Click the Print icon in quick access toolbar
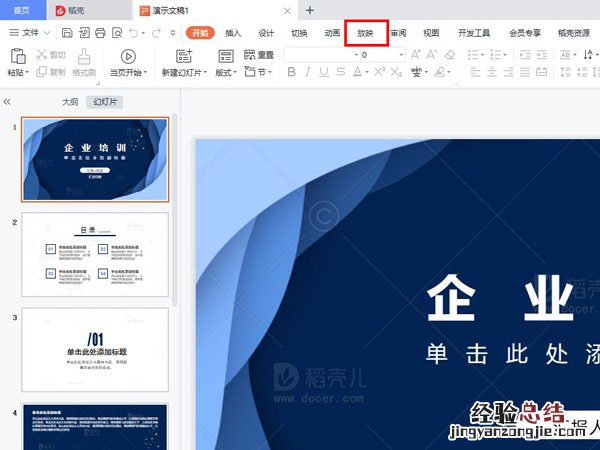 pos(100,33)
